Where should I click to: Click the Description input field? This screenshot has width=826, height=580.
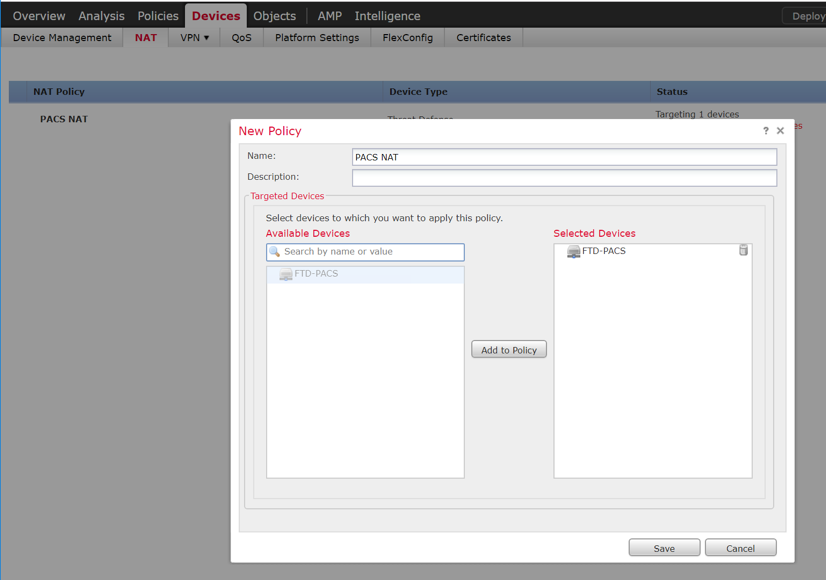point(564,178)
